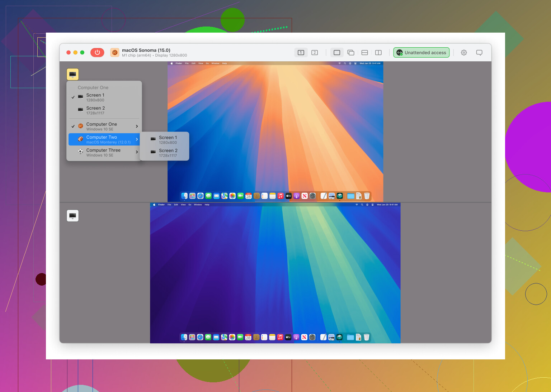Choose the highlighted Computer Two macOS Monterey item
Image resolution: width=551 pixels, height=392 pixels.
(104, 139)
